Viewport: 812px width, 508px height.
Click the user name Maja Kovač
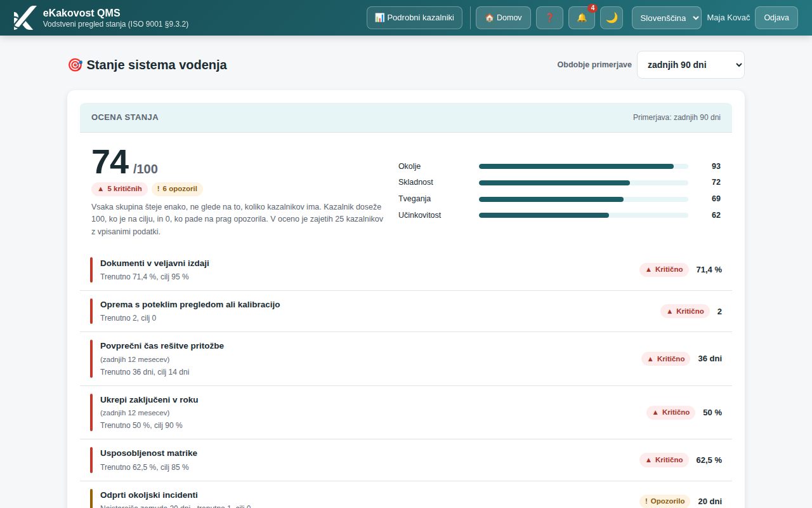(728, 18)
